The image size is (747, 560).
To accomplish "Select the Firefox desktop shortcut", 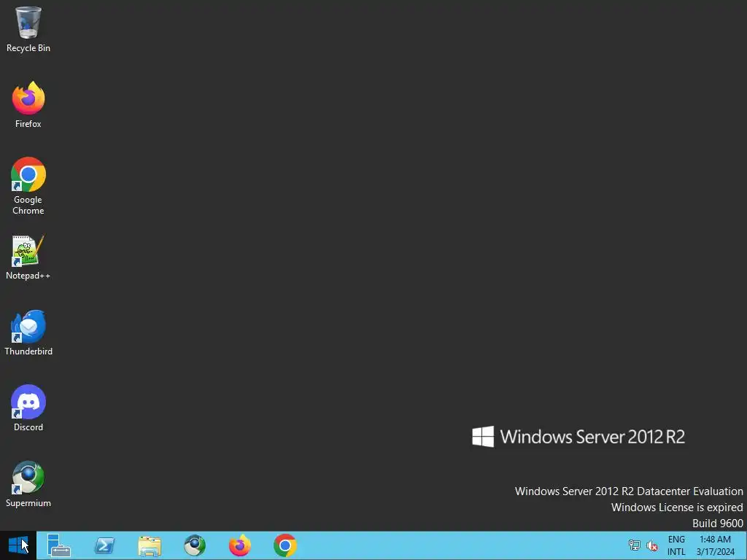I will point(28,104).
